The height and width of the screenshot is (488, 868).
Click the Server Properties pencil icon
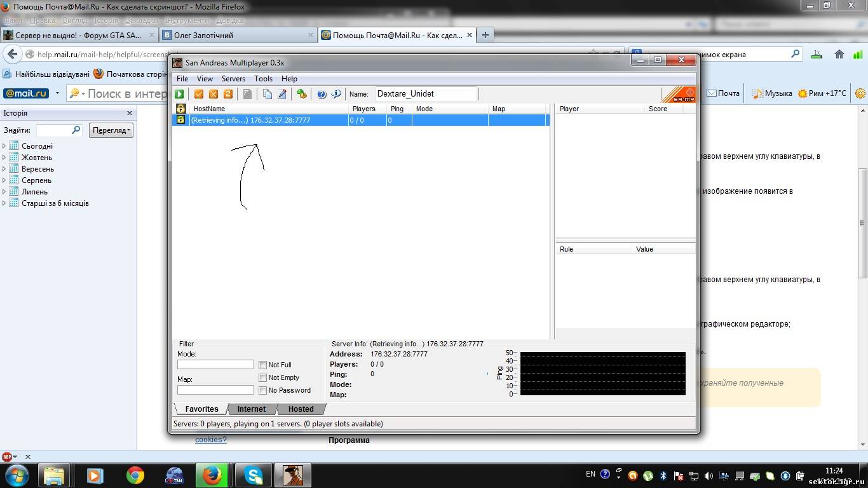(282, 94)
